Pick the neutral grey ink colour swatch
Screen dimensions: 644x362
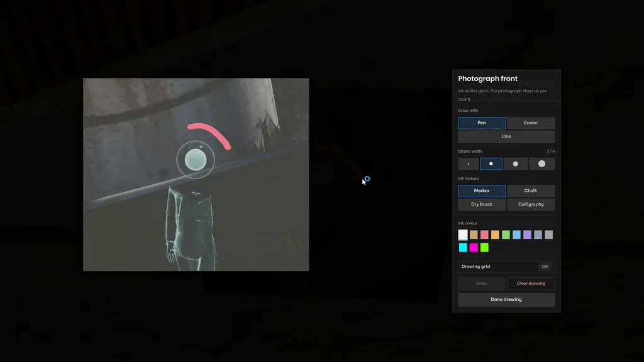click(x=548, y=235)
